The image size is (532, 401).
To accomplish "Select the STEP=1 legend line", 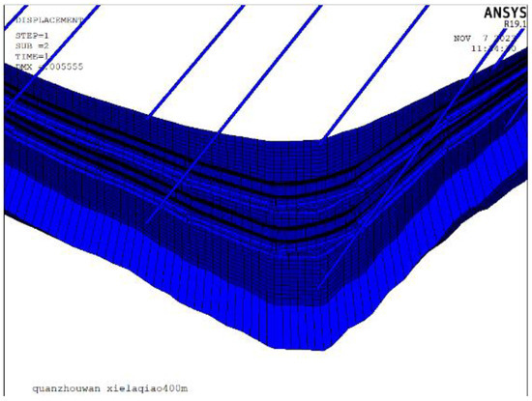I will [32, 36].
